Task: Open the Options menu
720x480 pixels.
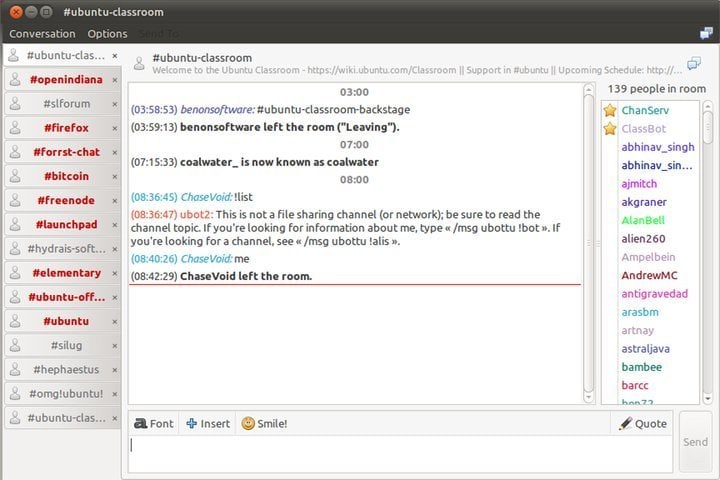Action: [x=107, y=34]
